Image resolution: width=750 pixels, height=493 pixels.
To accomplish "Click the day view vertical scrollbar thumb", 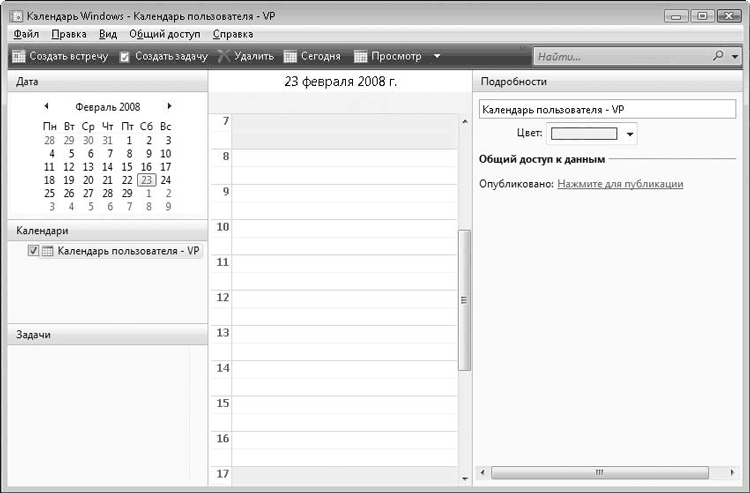I will [x=464, y=300].
